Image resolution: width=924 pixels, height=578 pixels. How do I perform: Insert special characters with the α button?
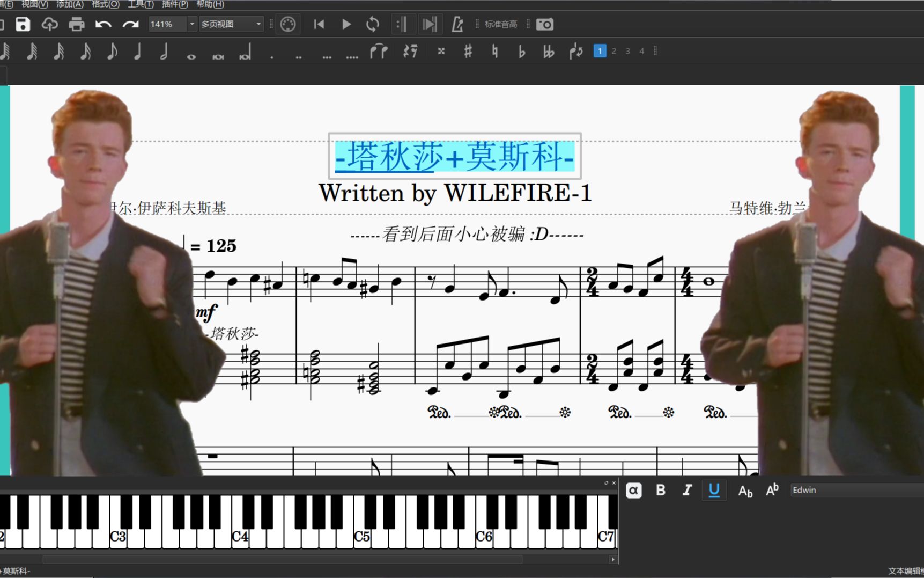(x=633, y=490)
